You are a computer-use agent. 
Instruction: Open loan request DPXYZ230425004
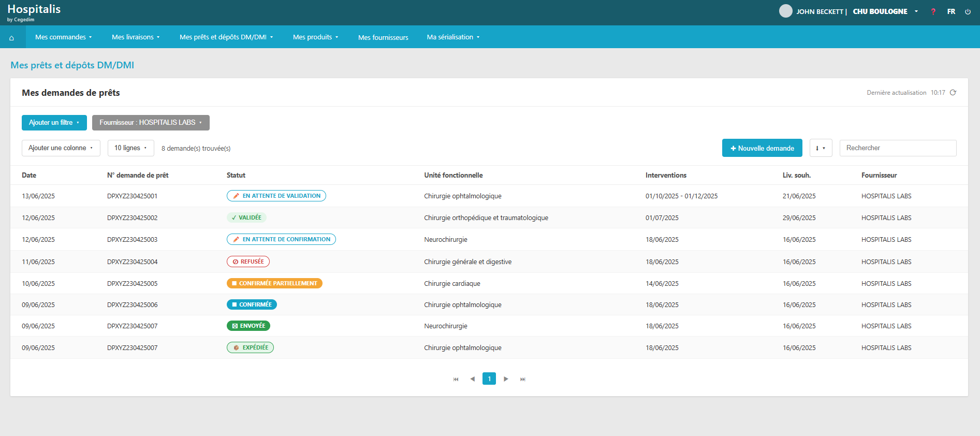point(132,262)
